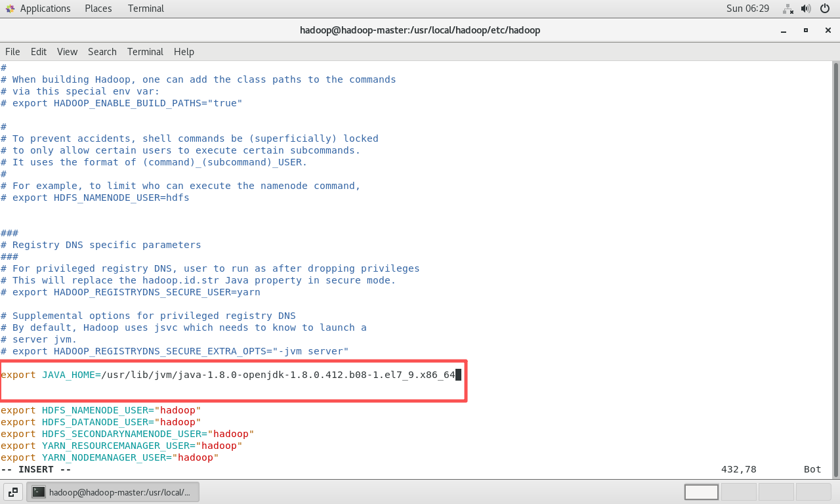Image resolution: width=840 pixels, height=504 pixels.
Task: Click the Show Desktop icon
Action: [x=12, y=492]
